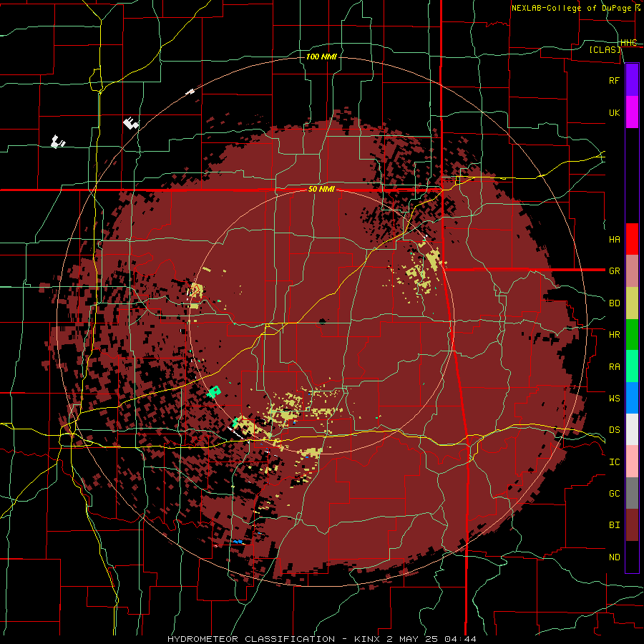This screenshot has width=644, height=644.
Task: Click the HHC product code text
Action: [628, 43]
